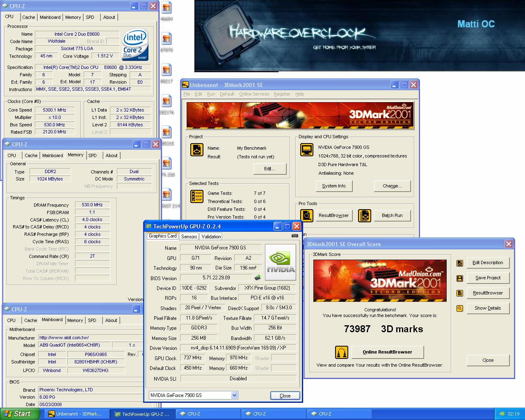Image resolution: width=525 pixels, height=420 pixels.
Task: Open the SPD tab in top CPU-Z window
Action: click(x=90, y=17)
